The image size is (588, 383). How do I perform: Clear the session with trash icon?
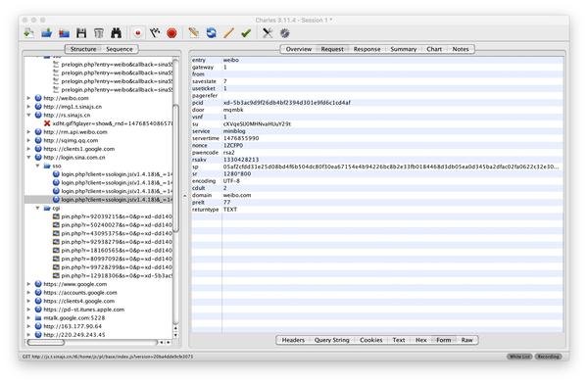tap(99, 33)
